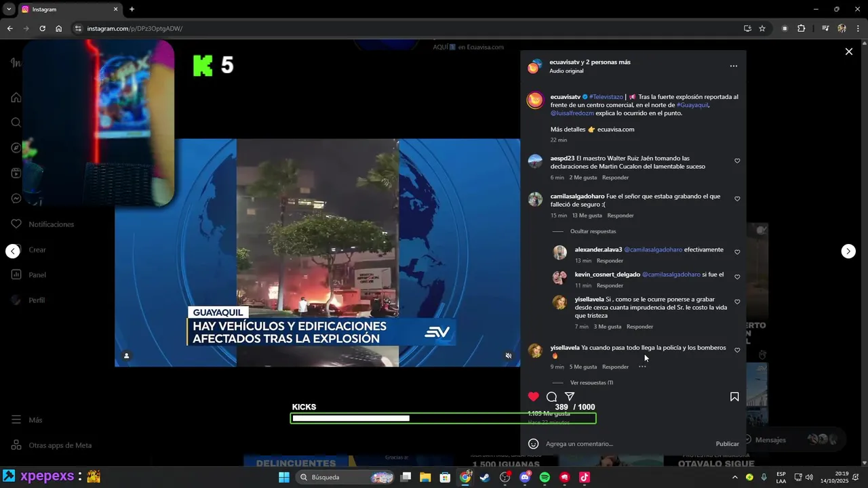This screenshot has height=488, width=868.
Task: Open the three-dot options menu in post header
Action: pyautogui.click(x=733, y=66)
